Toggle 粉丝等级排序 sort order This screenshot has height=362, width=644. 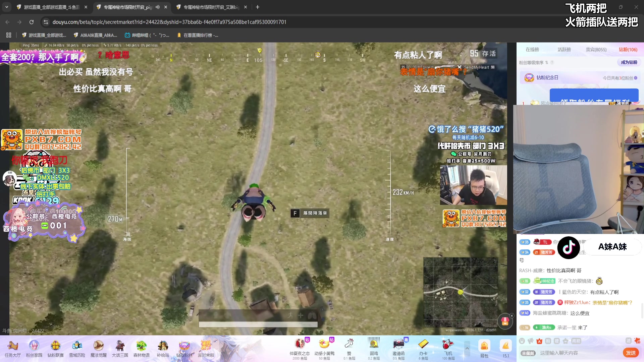[x=533, y=63]
